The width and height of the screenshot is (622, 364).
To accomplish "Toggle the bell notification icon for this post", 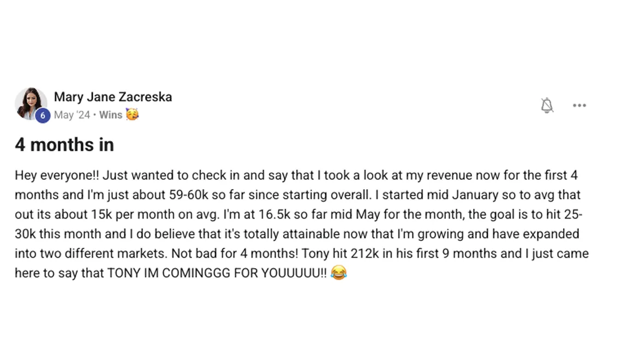I will 547,105.
